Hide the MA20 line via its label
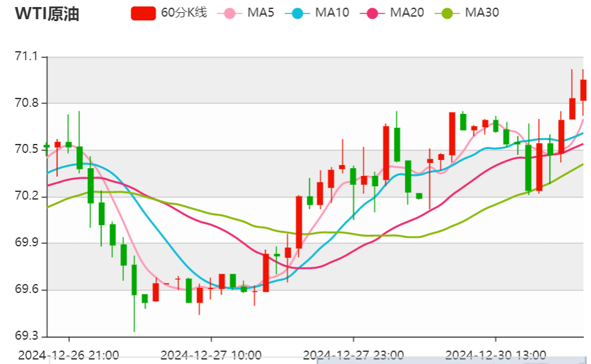 pyautogui.click(x=407, y=13)
